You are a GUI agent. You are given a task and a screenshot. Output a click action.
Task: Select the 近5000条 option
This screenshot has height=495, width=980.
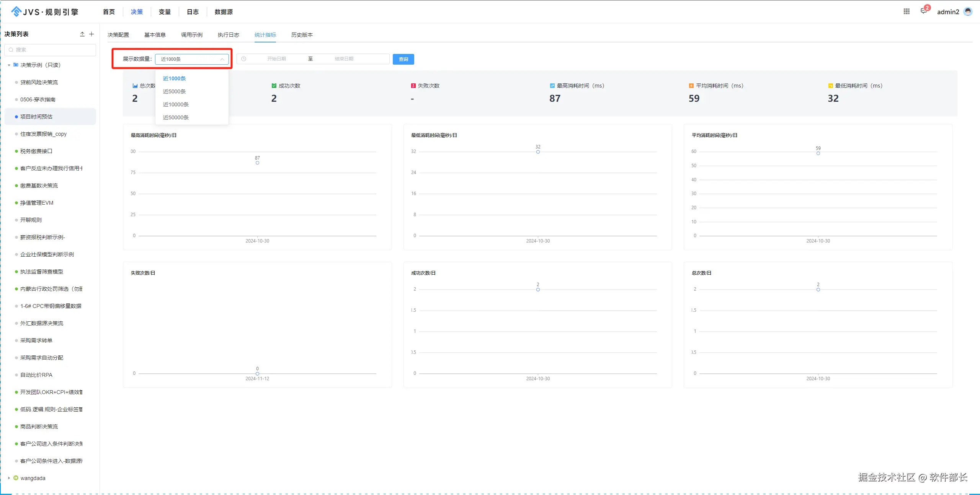(175, 91)
